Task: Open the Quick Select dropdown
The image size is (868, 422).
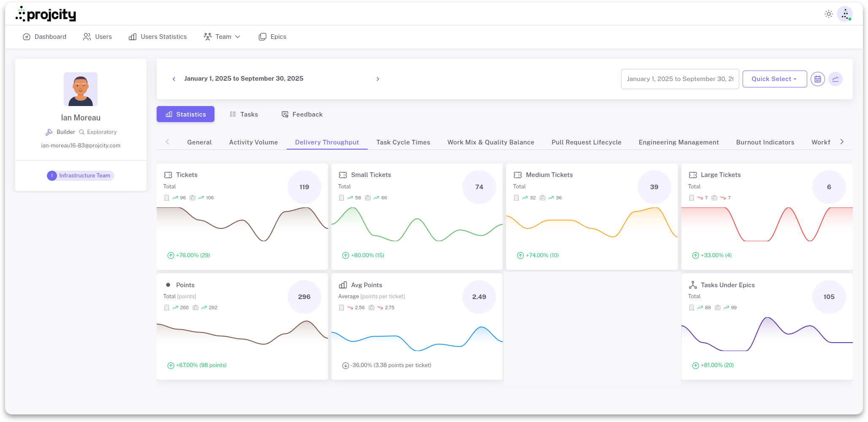Action: click(x=775, y=79)
